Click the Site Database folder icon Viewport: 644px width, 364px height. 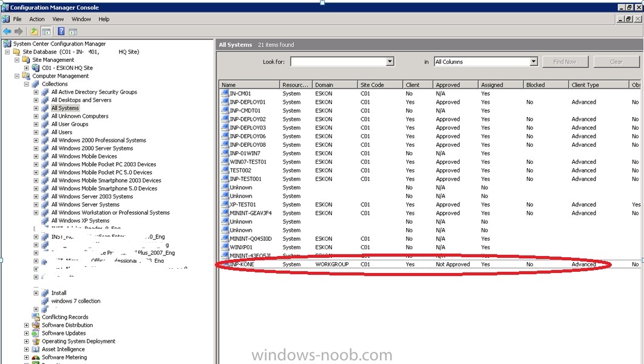16,52
